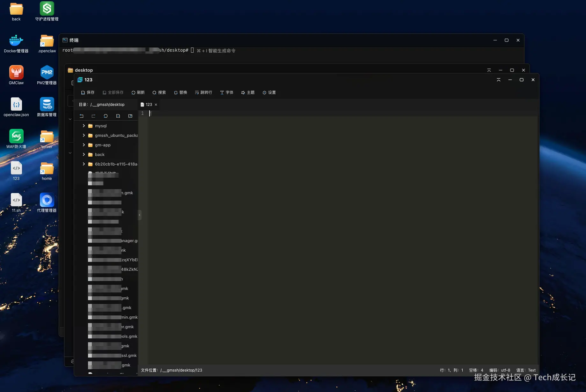Viewport: 586px width, 392px height.
Task: Click the terminal command prompt input
Action: tap(192, 50)
